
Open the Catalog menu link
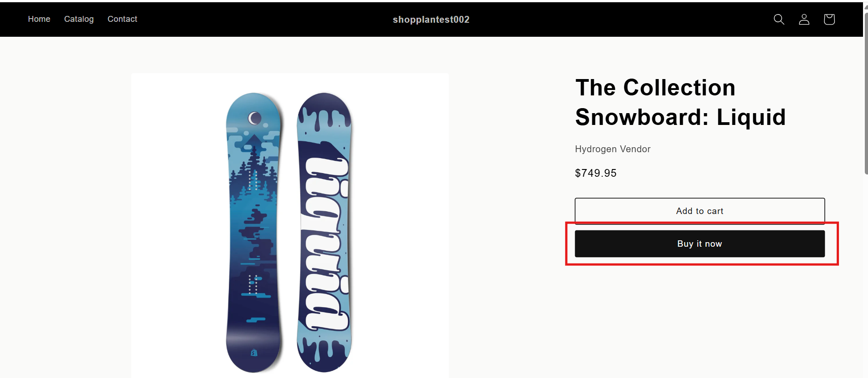pos(79,19)
